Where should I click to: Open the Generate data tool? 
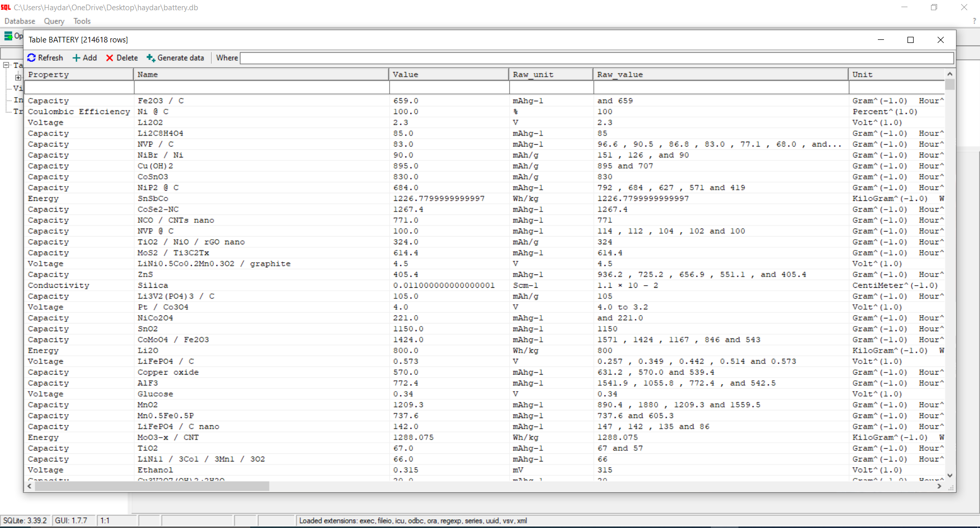175,58
